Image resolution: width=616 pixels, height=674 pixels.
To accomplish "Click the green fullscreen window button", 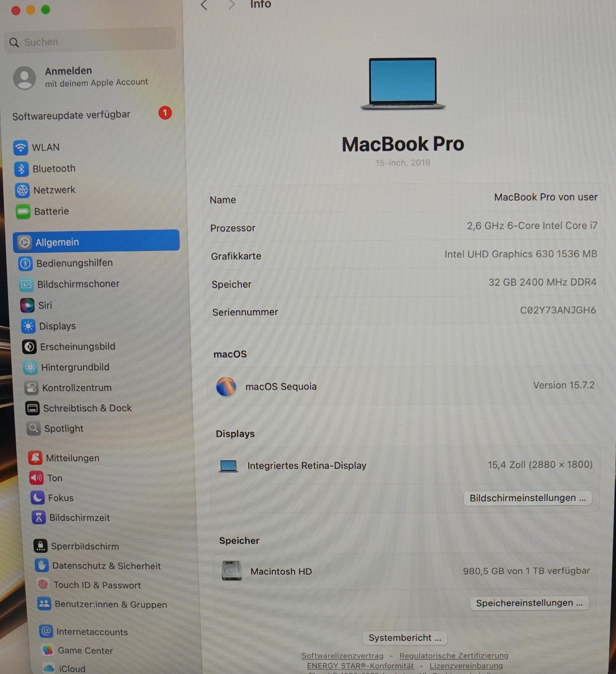I will tap(46, 10).
